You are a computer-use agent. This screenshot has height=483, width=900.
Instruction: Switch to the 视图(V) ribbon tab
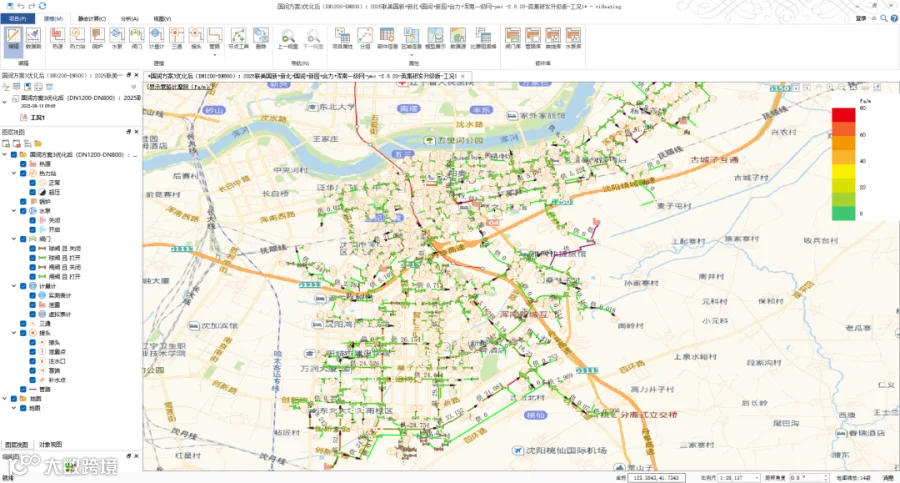point(162,19)
